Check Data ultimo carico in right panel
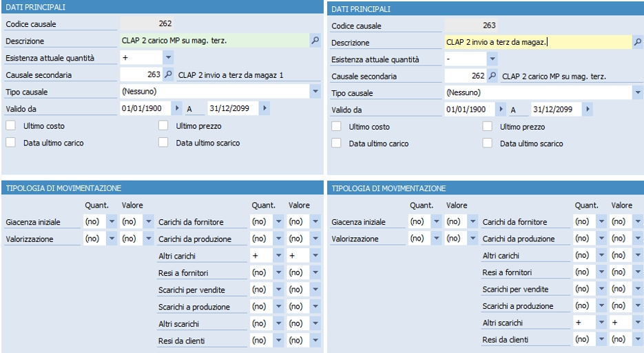 point(336,143)
